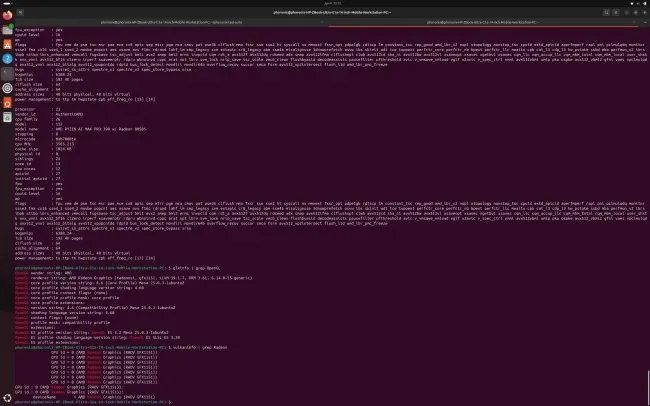Click the lower 'power management' line
The width and height of the screenshot is (650, 406).
pos(85,258)
